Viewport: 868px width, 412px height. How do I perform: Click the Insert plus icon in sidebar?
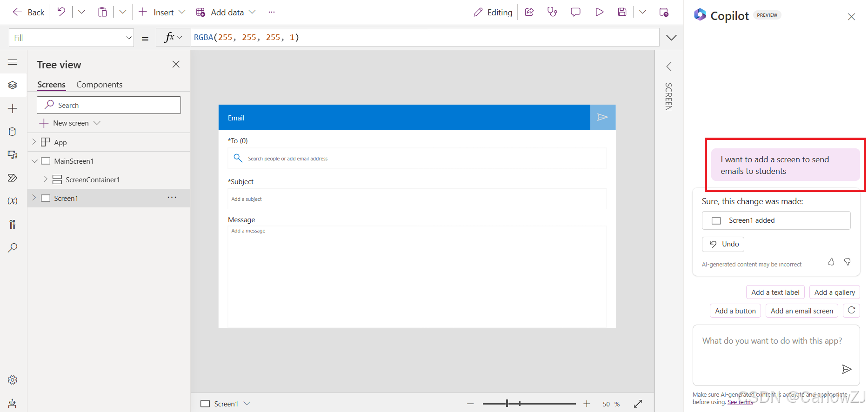13,108
